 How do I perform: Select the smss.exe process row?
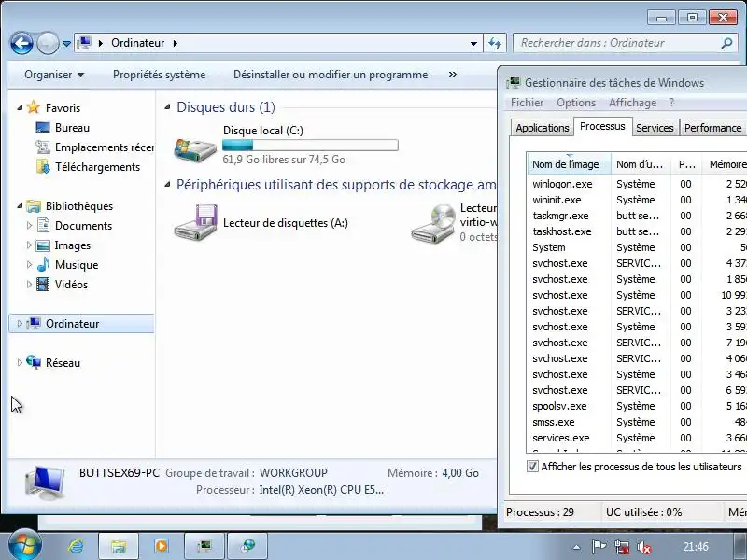click(637, 422)
